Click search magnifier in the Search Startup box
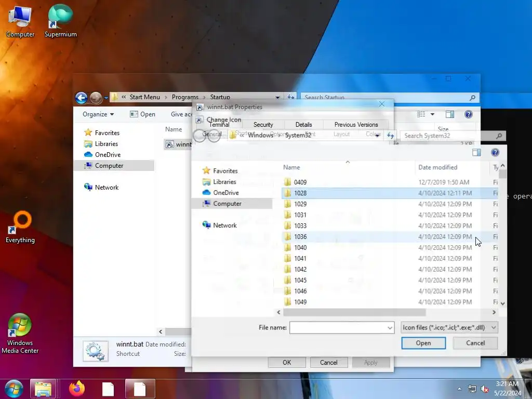The height and width of the screenshot is (399, 532). click(472, 98)
